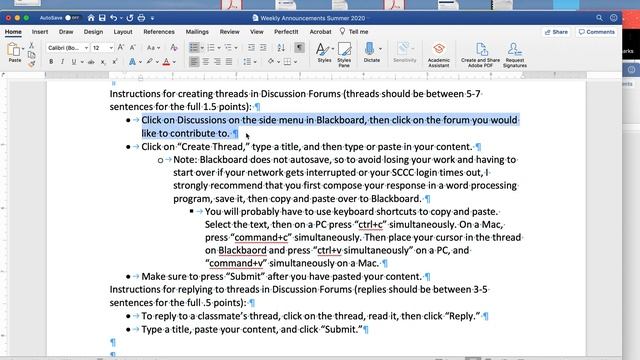Viewport: 640px width, 360px height.
Task: Go to the Mailings tab
Action: pos(197,31)
